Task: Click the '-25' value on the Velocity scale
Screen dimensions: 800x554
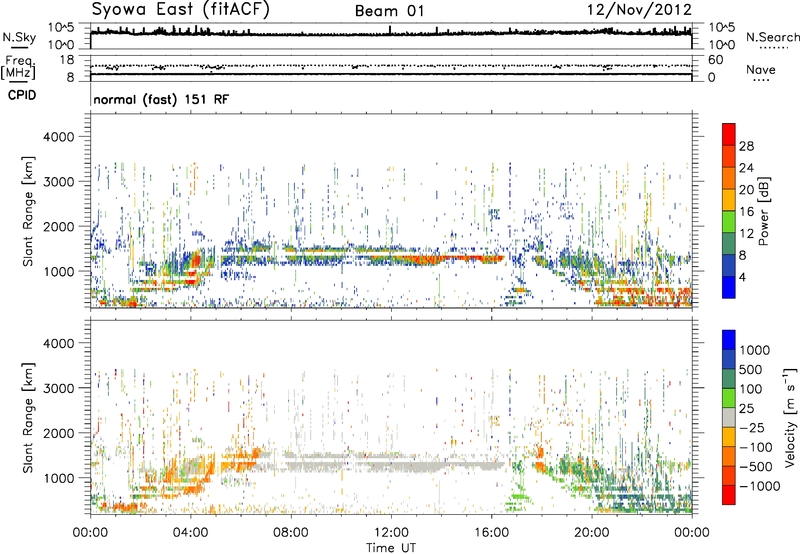Action: (x=752, y=427)
